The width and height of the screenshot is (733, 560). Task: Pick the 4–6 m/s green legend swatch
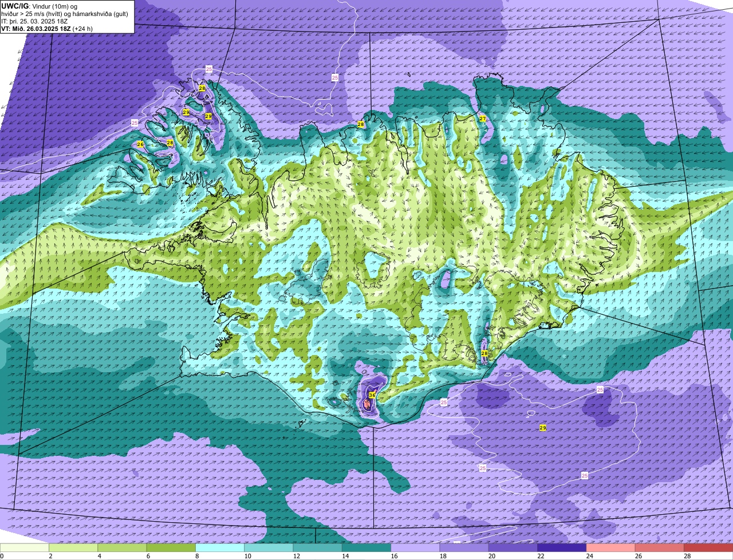coord(122,547)
